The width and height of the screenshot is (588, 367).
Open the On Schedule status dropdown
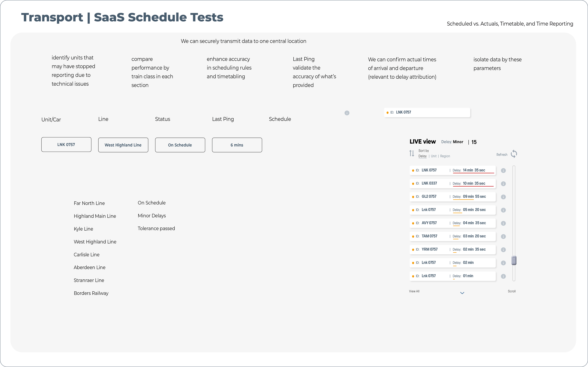[180, 145]
